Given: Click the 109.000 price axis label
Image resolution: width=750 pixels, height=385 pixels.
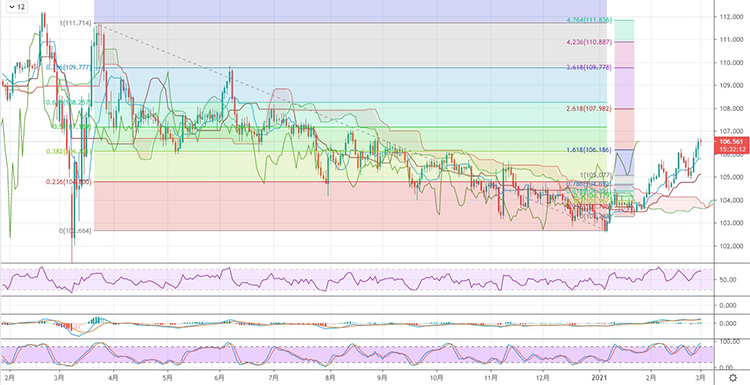Looking at the screenshot, I should click(x=731, y=86).
